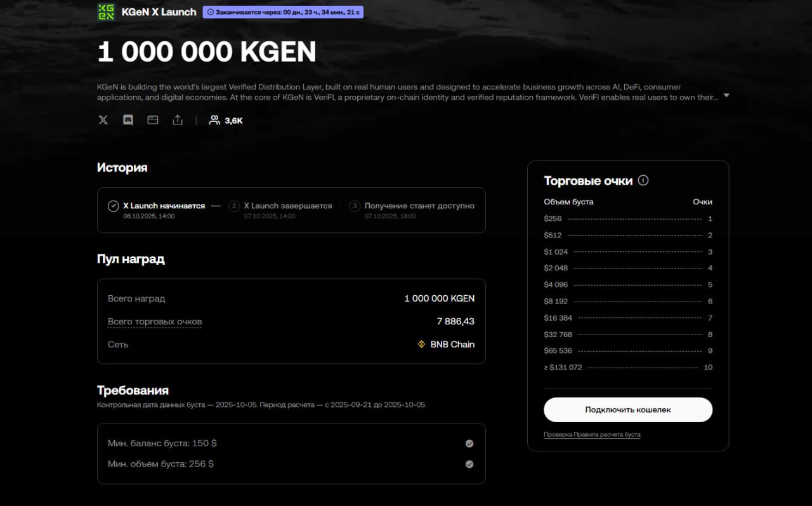Image resolution: width=812 pixels, height=506 pixels.
Task: Click the info icon next to Торговые очки
Action: pos(643,181)
